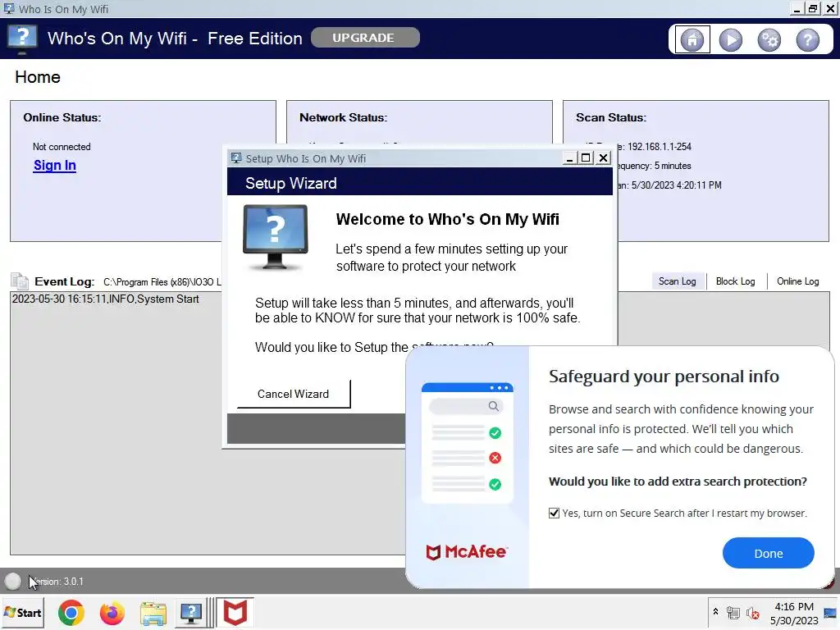This screenshot has height=630, width=840.
Task: Maximize the Setup Wizard dialog
Action: pos(586,158)
